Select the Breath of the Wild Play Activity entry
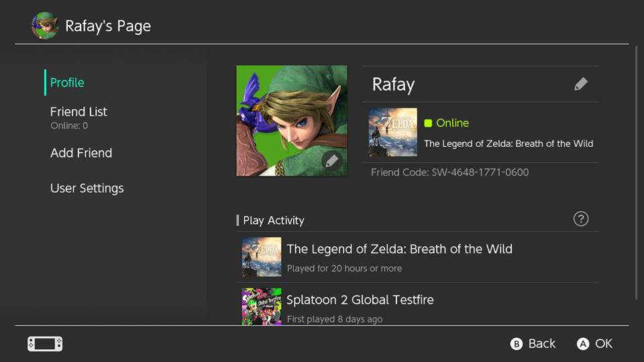 point(417,257)
